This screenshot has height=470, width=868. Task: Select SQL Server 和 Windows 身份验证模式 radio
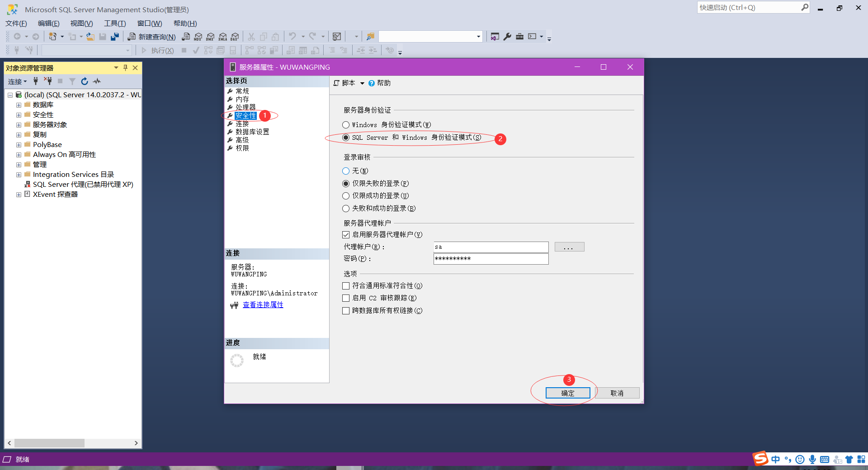[x=346, y=138]
